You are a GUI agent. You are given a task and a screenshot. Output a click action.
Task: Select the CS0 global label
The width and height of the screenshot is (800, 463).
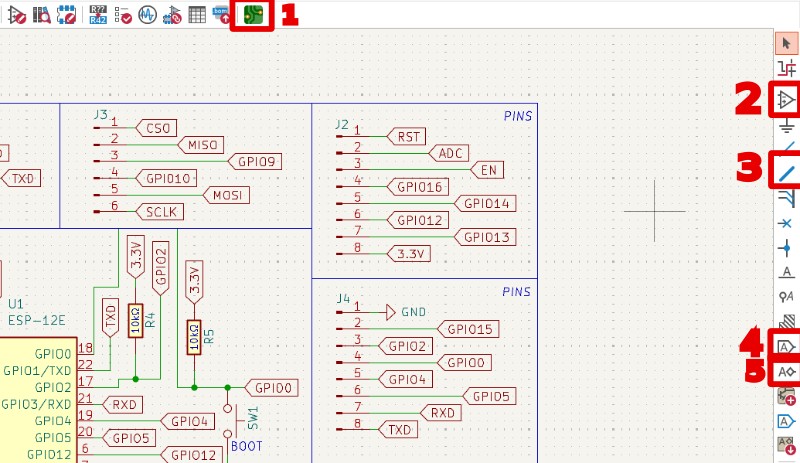156,128
